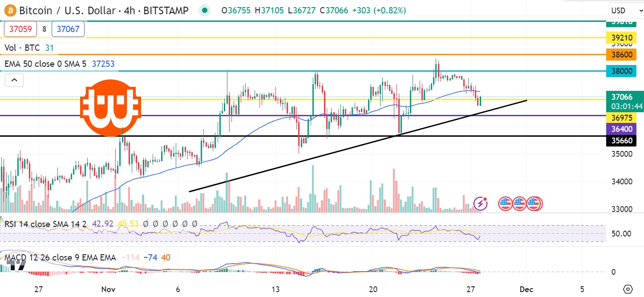Click the spread value 8
This screenshot has width=644, height=297.
point(44,29)
